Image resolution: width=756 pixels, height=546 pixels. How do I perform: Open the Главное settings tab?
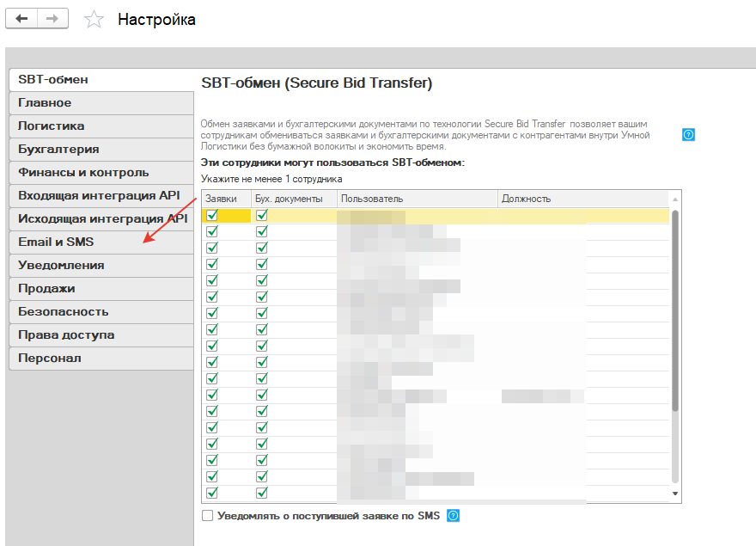pos(101,103)
